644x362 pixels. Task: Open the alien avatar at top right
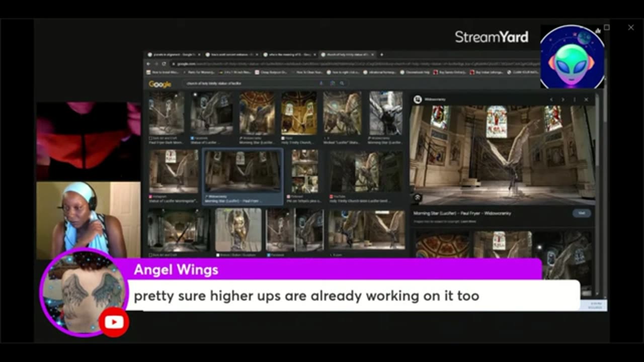coord(572,56)
